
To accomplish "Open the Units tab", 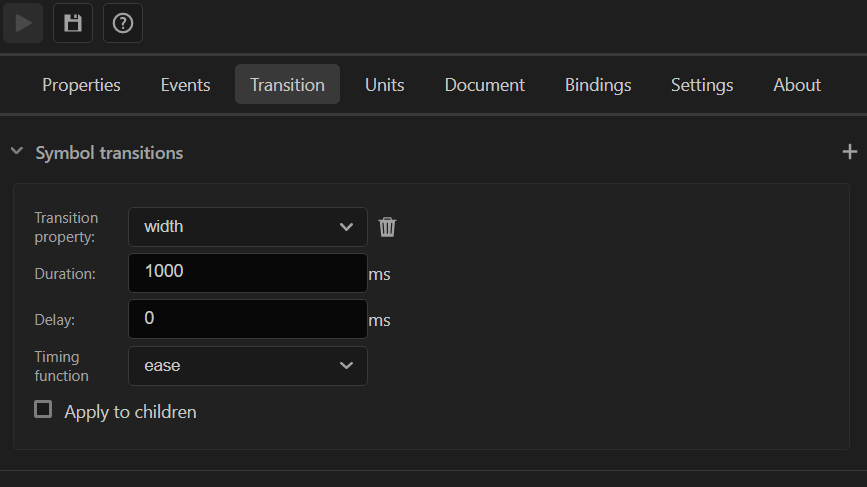I will tap(385, 85).
